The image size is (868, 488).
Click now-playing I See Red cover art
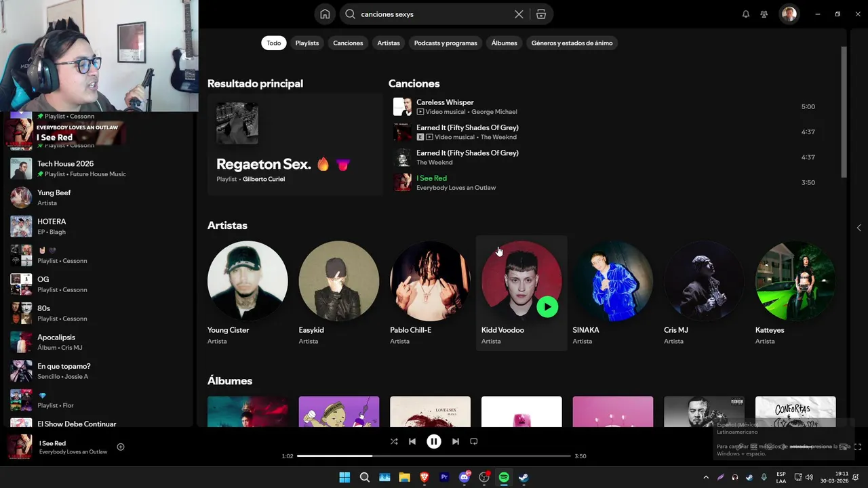point(20,447)
